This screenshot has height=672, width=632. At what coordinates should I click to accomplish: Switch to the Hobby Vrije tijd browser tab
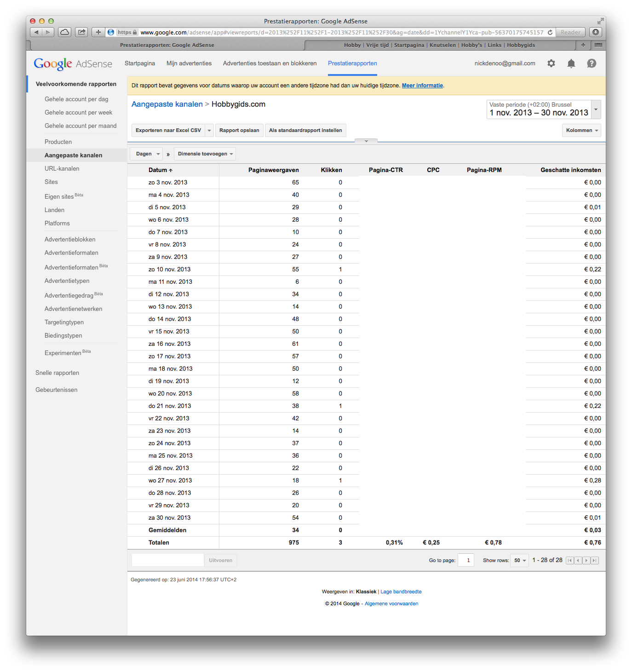click(x=439, y=45)
